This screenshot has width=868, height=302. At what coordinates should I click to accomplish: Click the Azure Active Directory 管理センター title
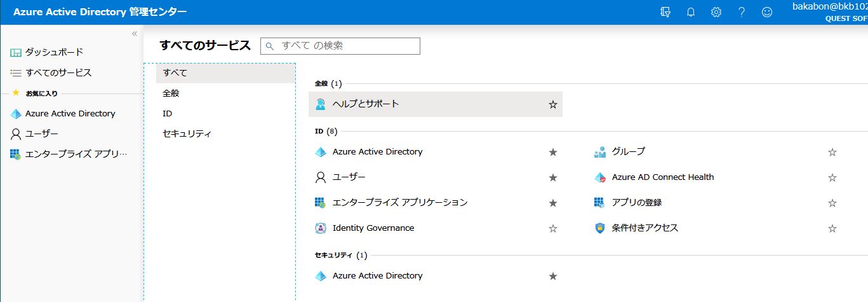[x=100, y=12]
